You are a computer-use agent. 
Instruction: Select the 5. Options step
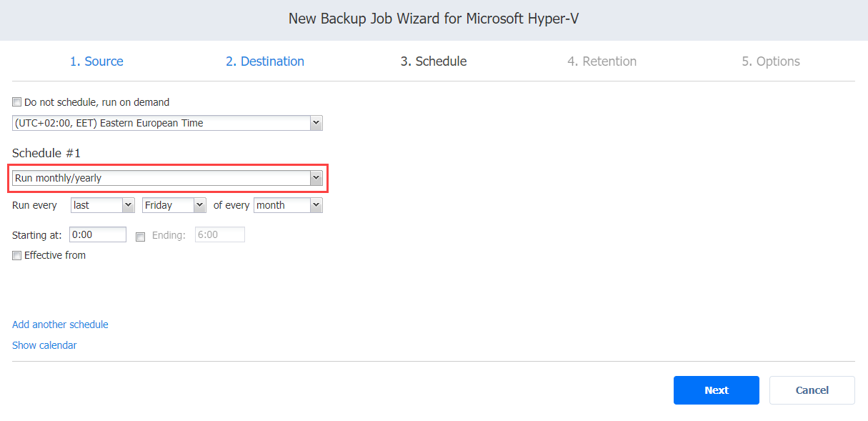coord(771,61)
